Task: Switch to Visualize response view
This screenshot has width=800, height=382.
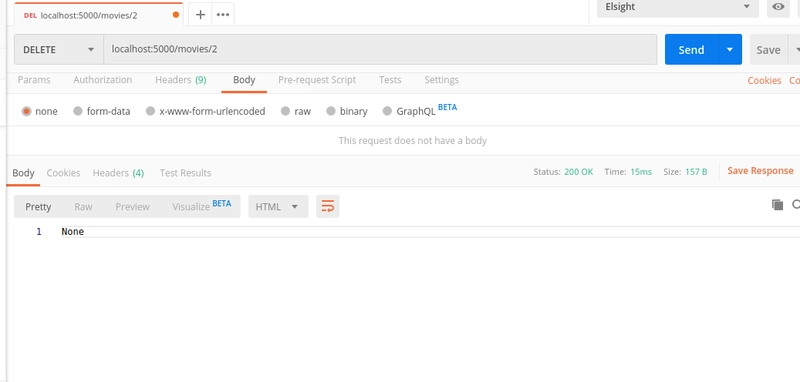Action: (202, 206)
